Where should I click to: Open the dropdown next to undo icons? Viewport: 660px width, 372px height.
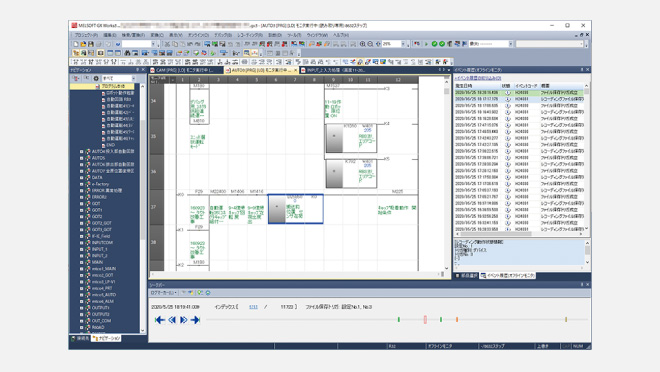point(154,44)
